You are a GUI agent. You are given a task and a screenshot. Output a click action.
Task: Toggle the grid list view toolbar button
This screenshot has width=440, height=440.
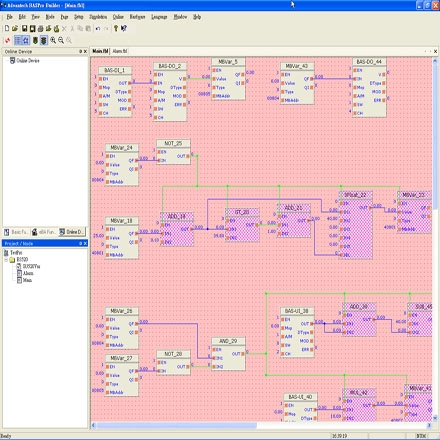tap(18, 40)
